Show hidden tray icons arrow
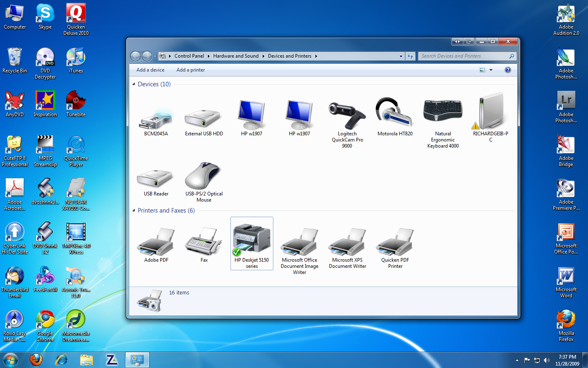The width and height of the screenshot is (588, 368). [517, 360]
